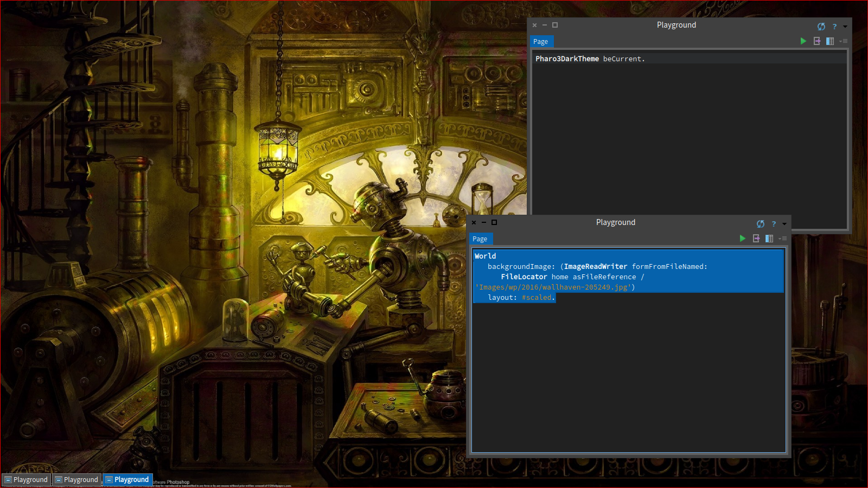Open the toolbar list menu in front Playground

(782, 239)
